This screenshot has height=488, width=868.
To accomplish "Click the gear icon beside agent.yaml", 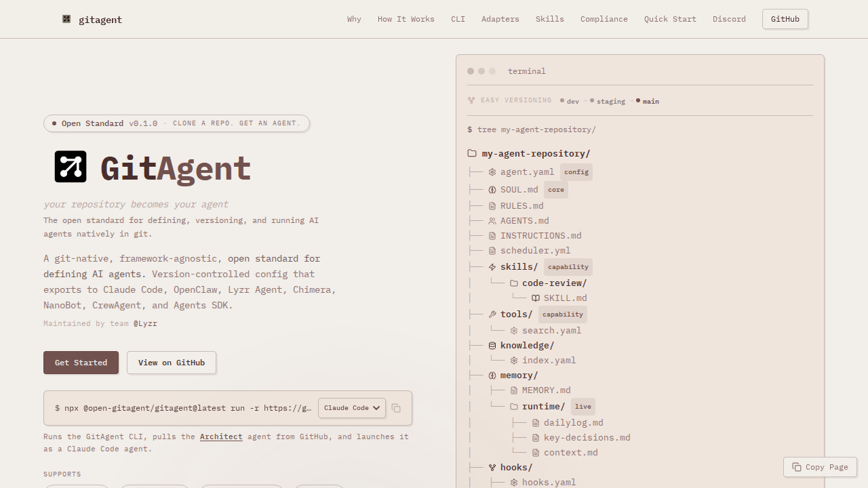I will coord(492,171).
